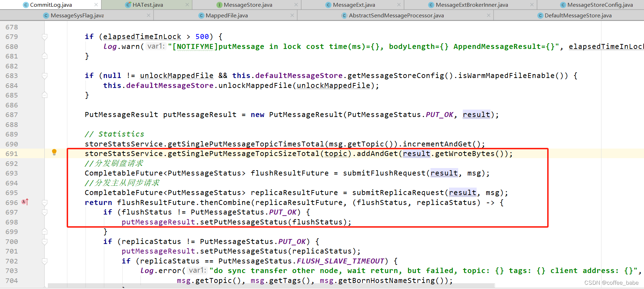Open the HATest.java tab
Image resolution: width=644 pixels, height=289 pixels.
(x=147, y=5)
